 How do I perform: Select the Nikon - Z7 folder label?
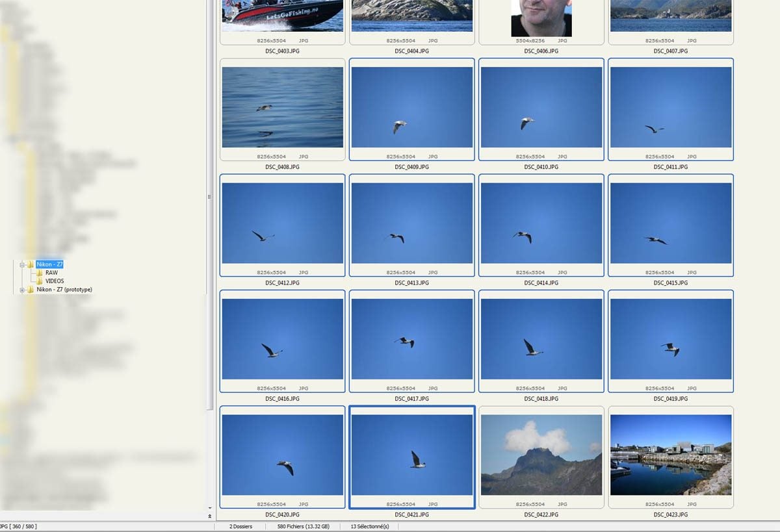49,265
